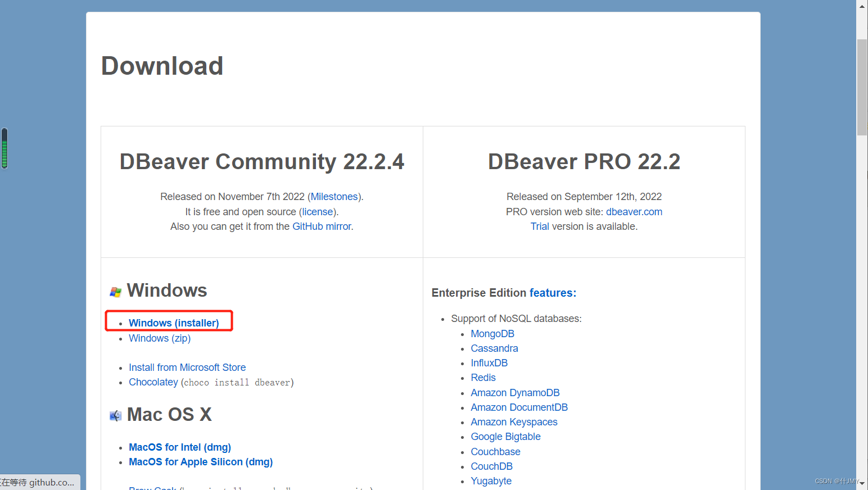Click the scrollbar down arrow
This screenshot has width=868, height=490.
[x=861, y=484]
